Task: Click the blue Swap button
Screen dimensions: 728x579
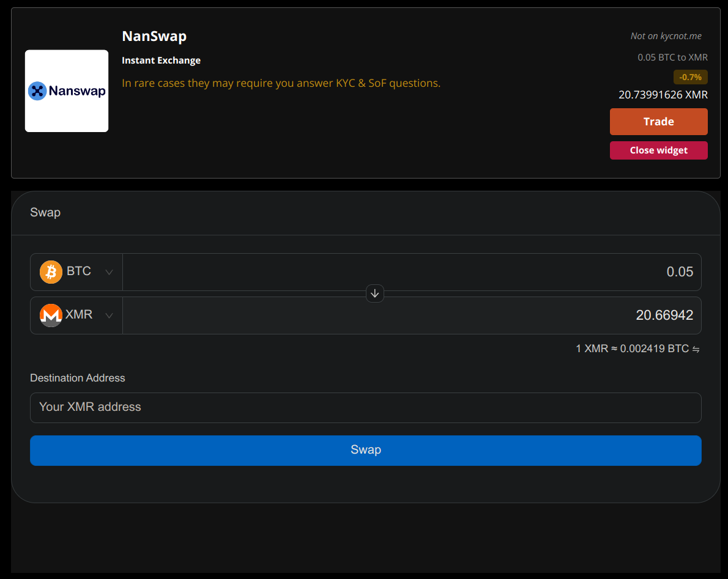Action: (x=365, y=451)
